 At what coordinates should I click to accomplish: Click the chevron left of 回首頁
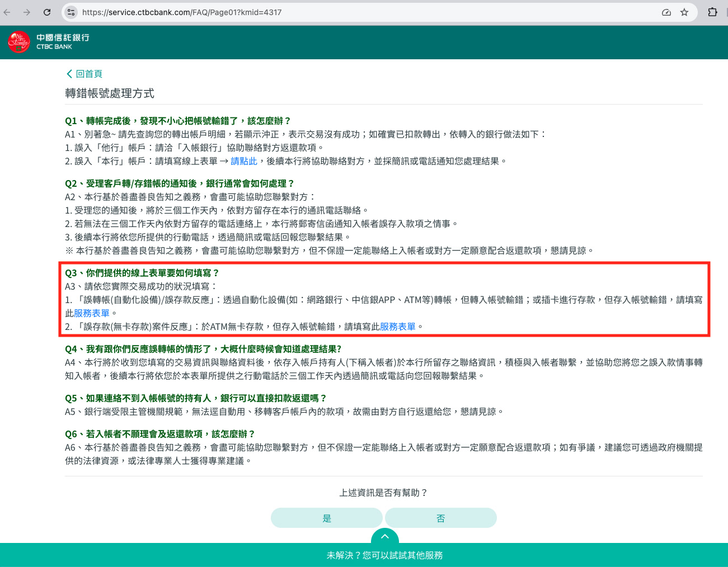click(69, 74)
